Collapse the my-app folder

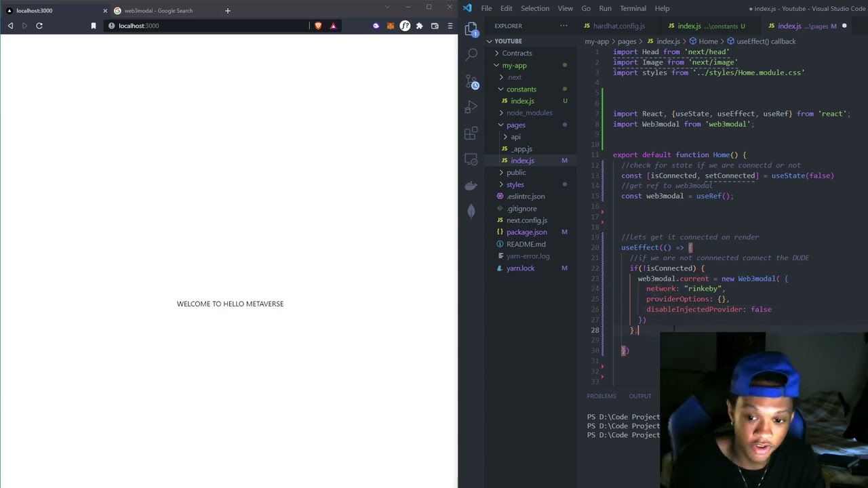(x=513, y=65)
